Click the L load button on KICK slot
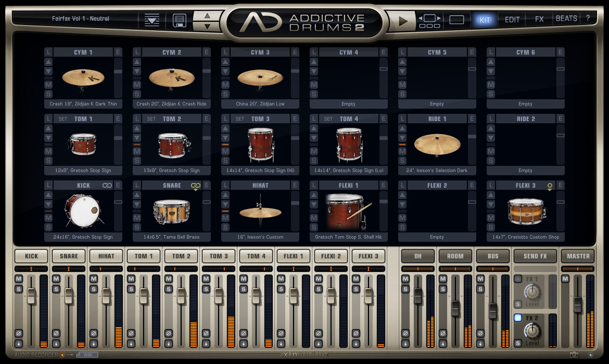Image resolution: width=609 pixels, height=364 pixels. pos(48,185)
